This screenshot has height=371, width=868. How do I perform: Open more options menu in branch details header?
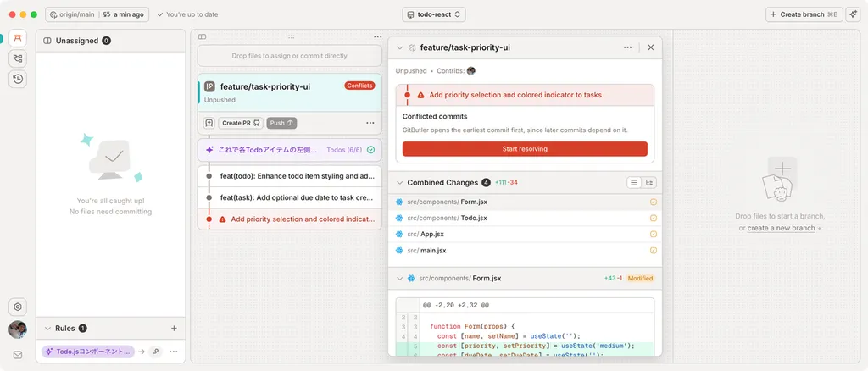coord(628,47)
